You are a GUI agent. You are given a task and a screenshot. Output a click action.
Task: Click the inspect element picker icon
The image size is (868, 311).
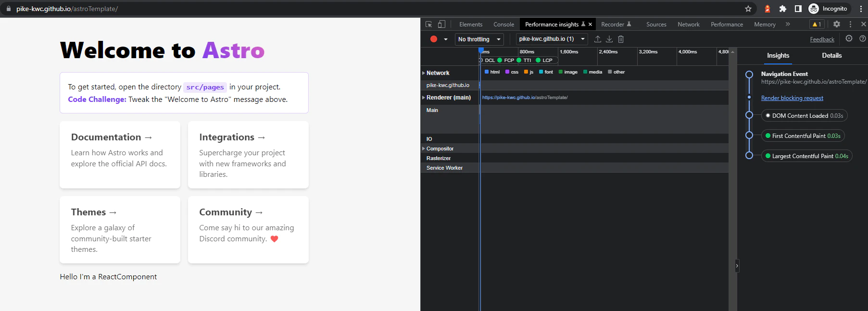pos(428,24)
